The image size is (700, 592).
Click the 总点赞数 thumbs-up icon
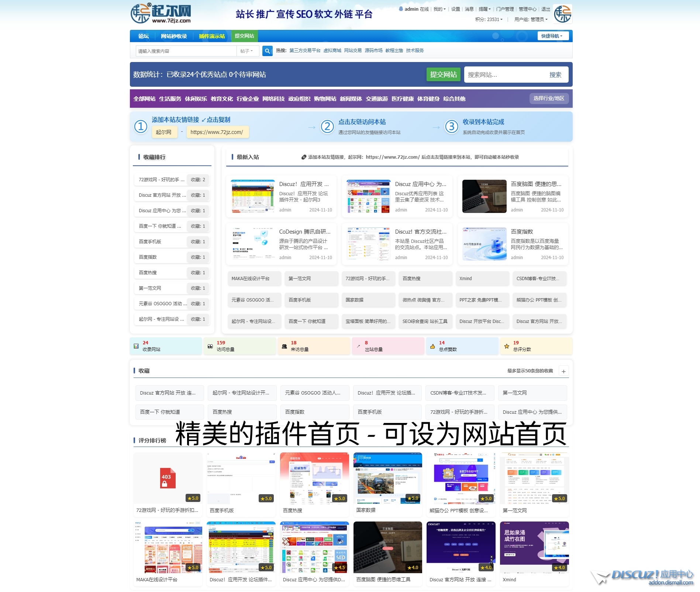coord(432,346)
